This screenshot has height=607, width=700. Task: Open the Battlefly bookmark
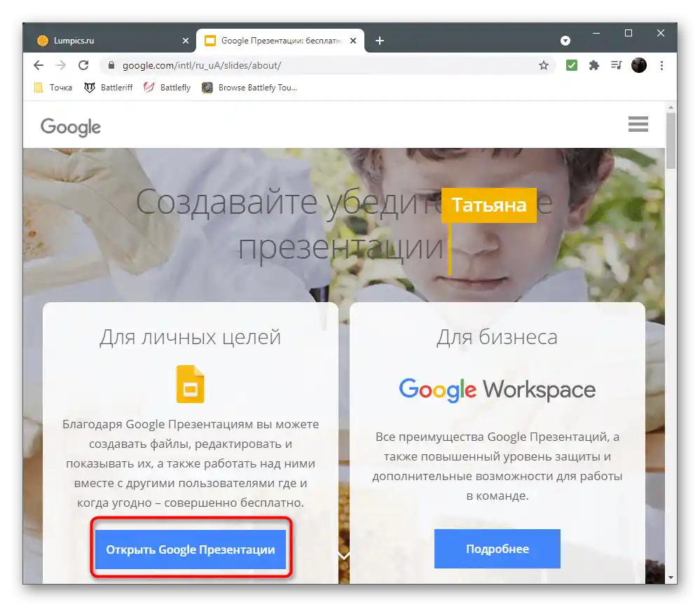167,88
